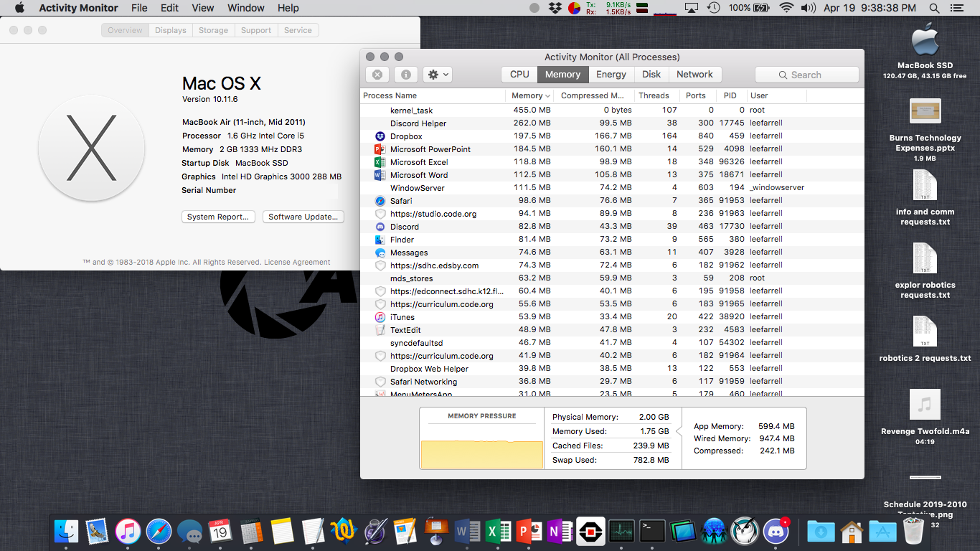Open Terminal from the Dock

(x=653, y=532)
